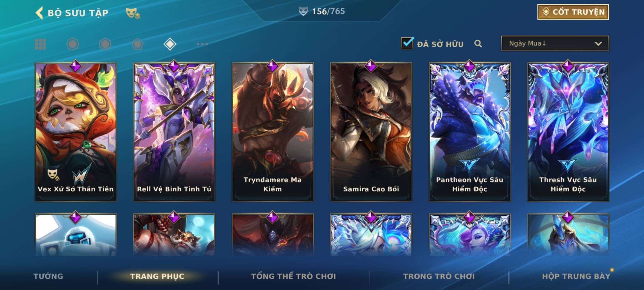Screen dimensions: 644x290
Task: Open the Hộp Trưng Bày tab
Action: pos(576,276)
